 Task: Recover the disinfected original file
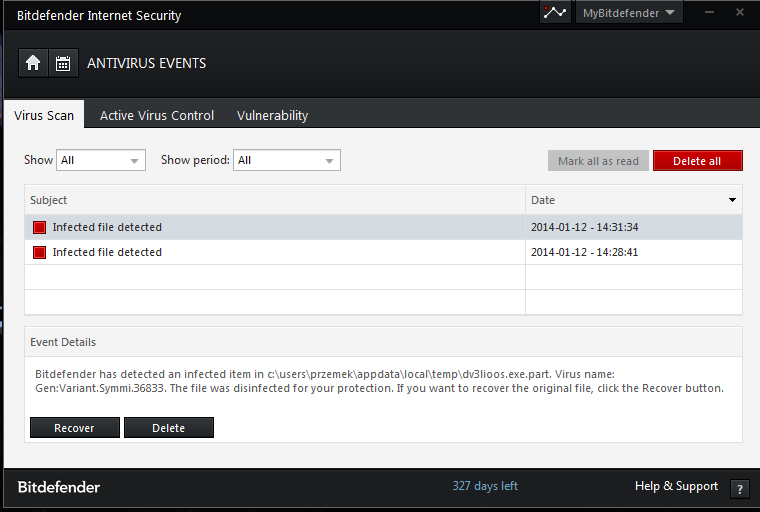click(75, 428)
